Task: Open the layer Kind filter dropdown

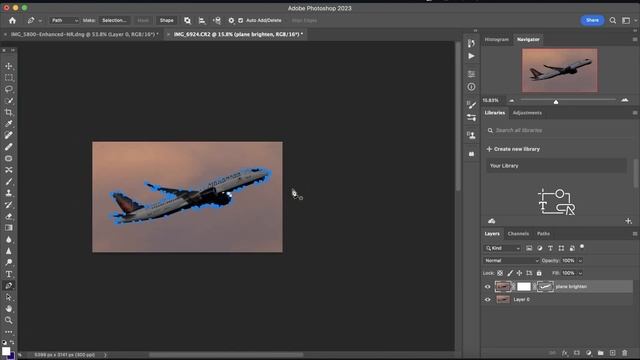Action: pyautogui.click(x=503, y=248)
